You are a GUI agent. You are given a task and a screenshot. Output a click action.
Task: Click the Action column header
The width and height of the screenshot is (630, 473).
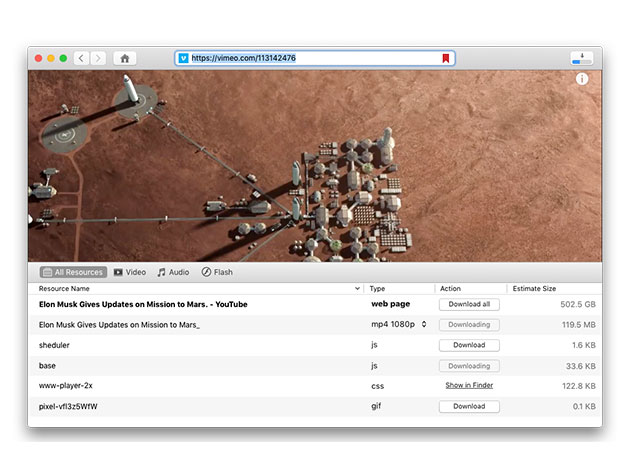[x=450, y=289]
